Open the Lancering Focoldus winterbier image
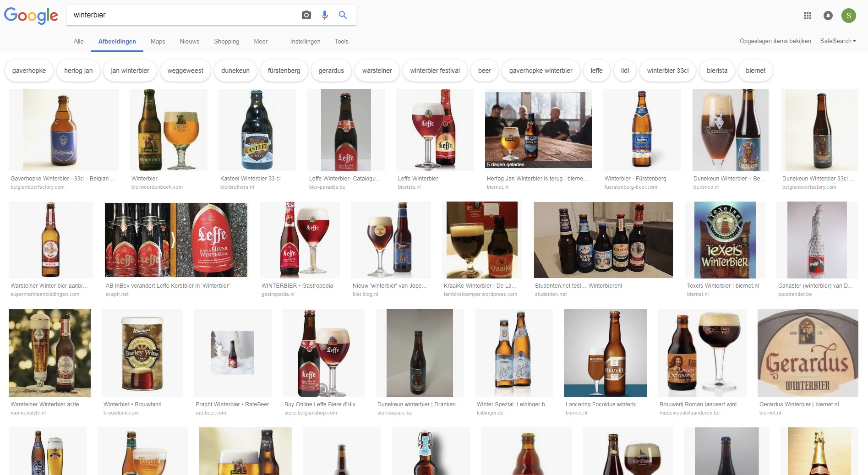The height and width of the screenshot is (475, 868). coord(605,353)
